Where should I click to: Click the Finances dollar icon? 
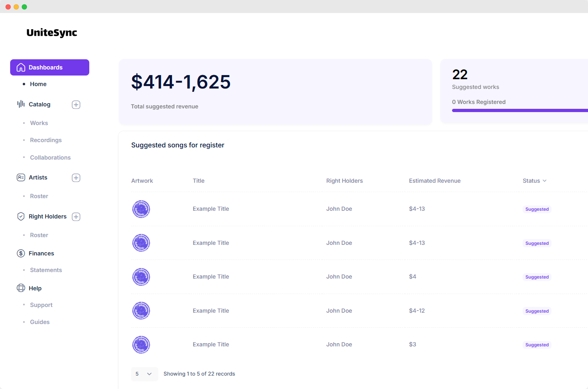21,253
